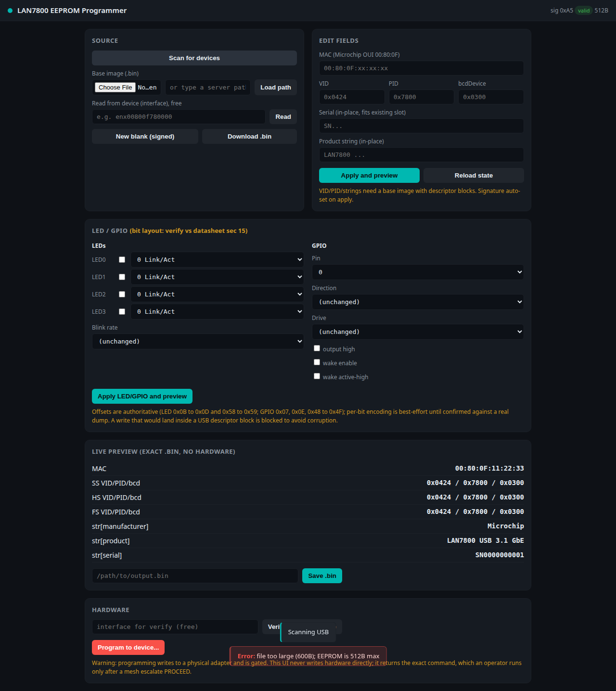Image resolution: width=616 pixels, height=691 pixels.
Task: Click the SN0000000001 serial value
Action: point(500,555)
